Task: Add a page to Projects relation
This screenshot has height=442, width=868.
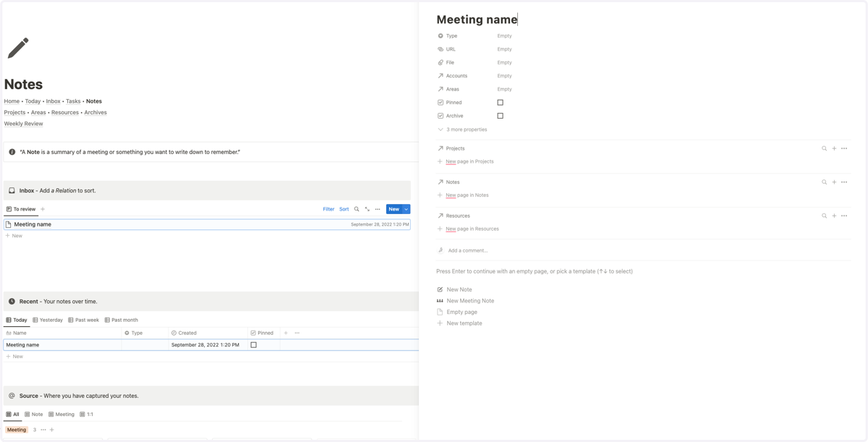Action: (834, 148)
